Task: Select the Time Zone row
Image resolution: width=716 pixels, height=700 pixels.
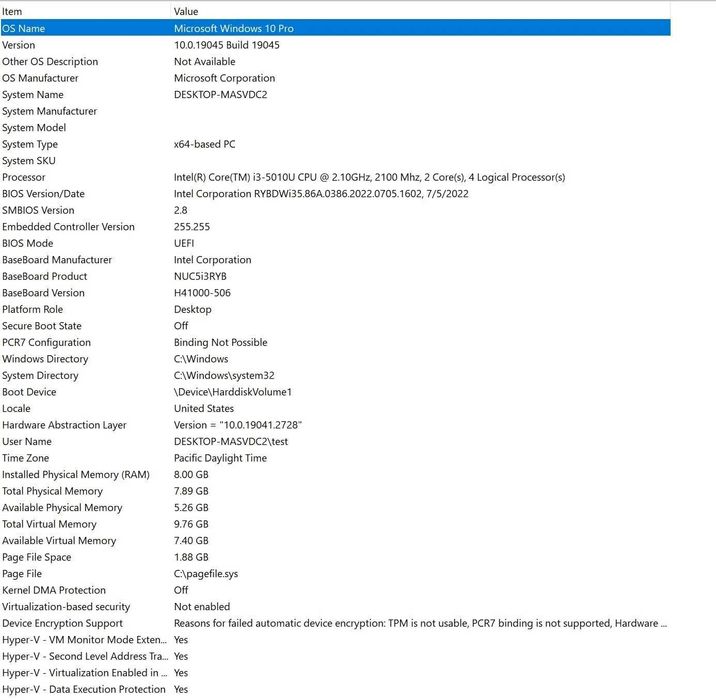Action: point(336,458)
